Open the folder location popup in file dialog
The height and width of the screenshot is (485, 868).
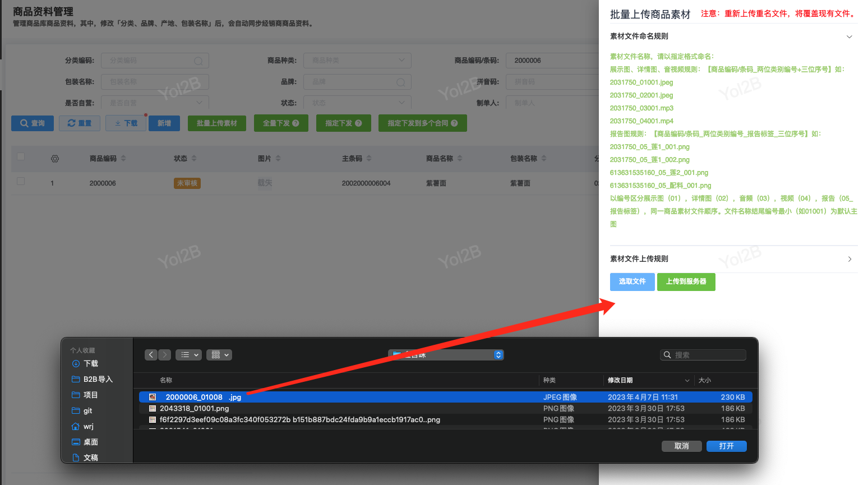click(446, 355)
